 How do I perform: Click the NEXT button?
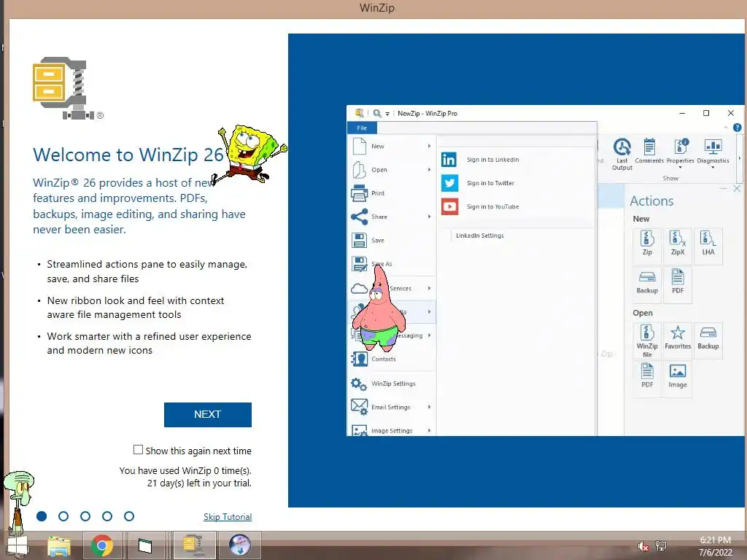click(x=208, y=414)
